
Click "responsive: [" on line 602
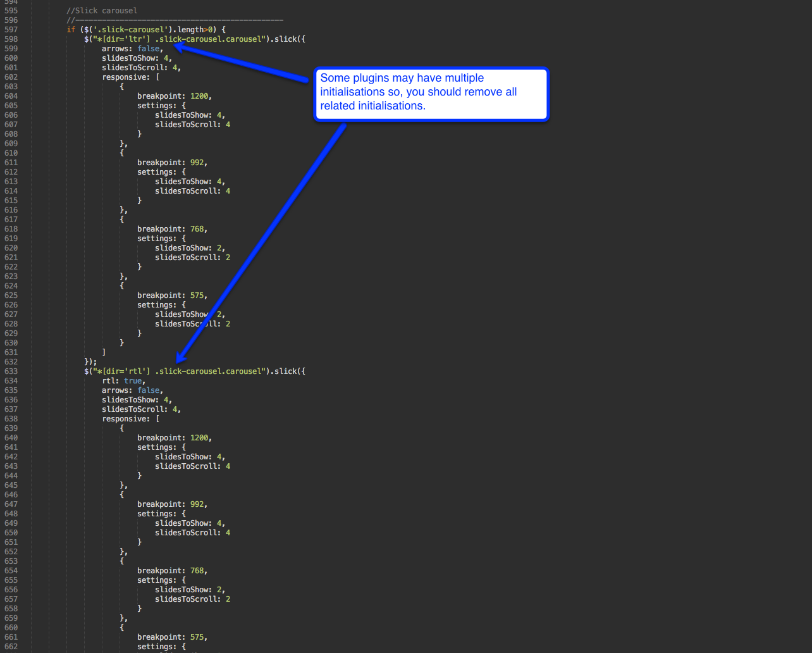click(x=130, y=77)
